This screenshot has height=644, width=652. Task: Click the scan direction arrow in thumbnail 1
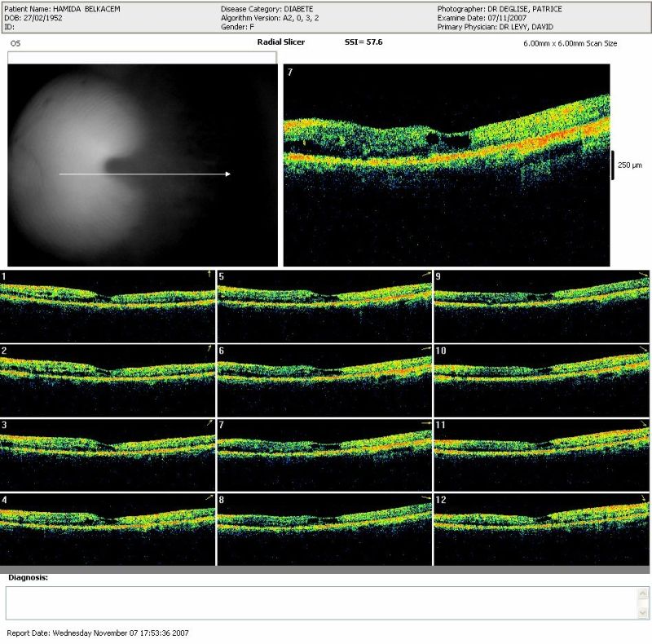pos(209,275)
